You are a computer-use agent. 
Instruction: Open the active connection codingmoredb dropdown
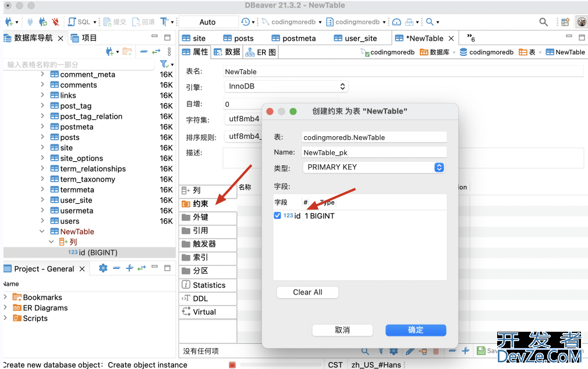292,22
